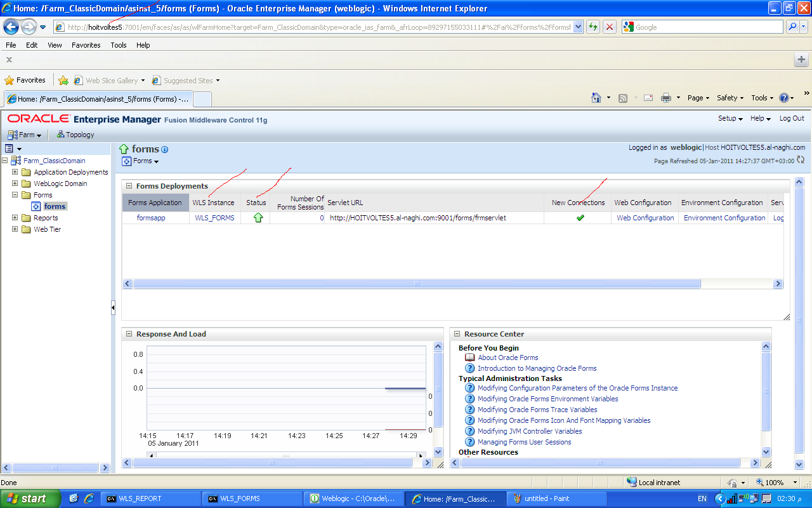Open the Setup menu in Enterprise Manager

[x=730, y=118]
